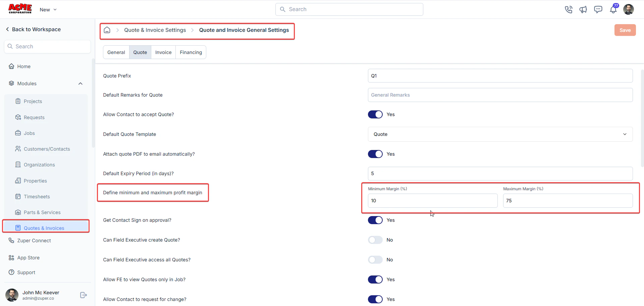Click the sidebar search magnifier icon
Screen dimensions: 644x306
[x=10, y=46]
